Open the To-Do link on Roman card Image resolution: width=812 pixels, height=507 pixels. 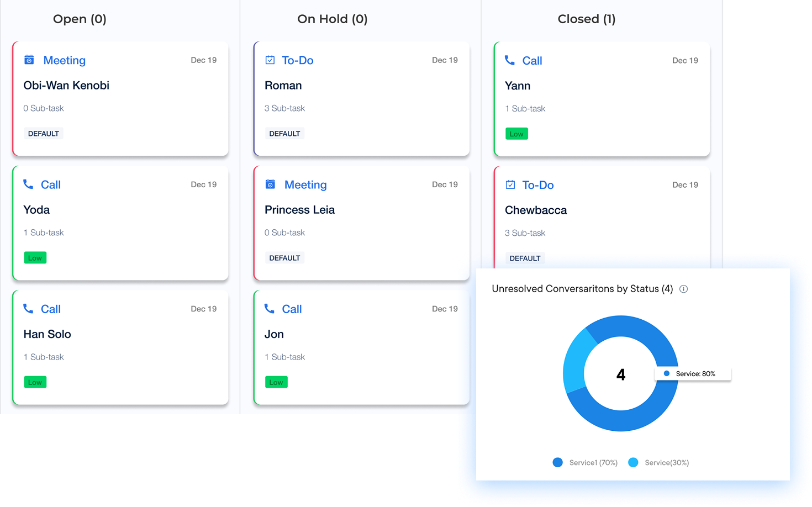point(298,60)
